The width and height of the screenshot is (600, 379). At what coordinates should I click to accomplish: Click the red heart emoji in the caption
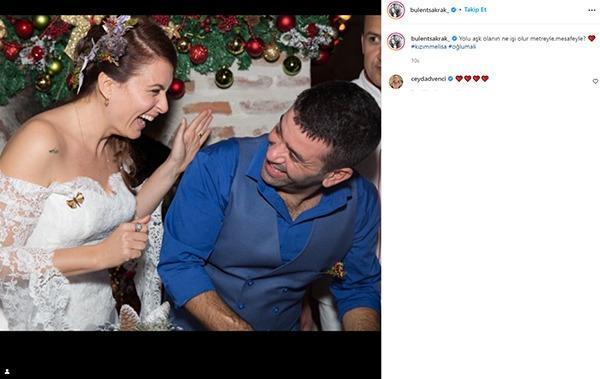coord(592,38)
